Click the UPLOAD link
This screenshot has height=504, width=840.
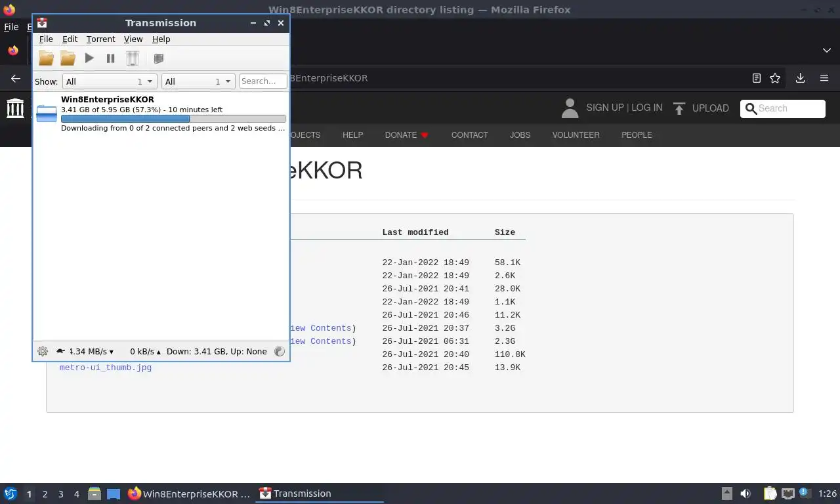(711, 108)
